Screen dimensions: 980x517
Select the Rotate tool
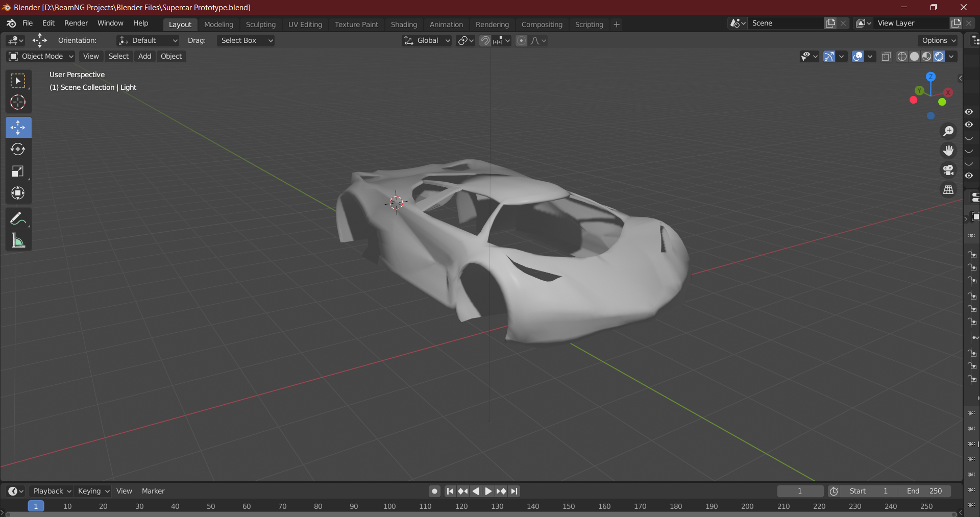(18, 150)
